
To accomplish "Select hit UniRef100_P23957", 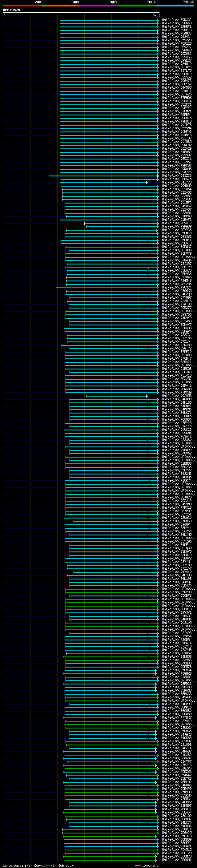I will point(177,162).
